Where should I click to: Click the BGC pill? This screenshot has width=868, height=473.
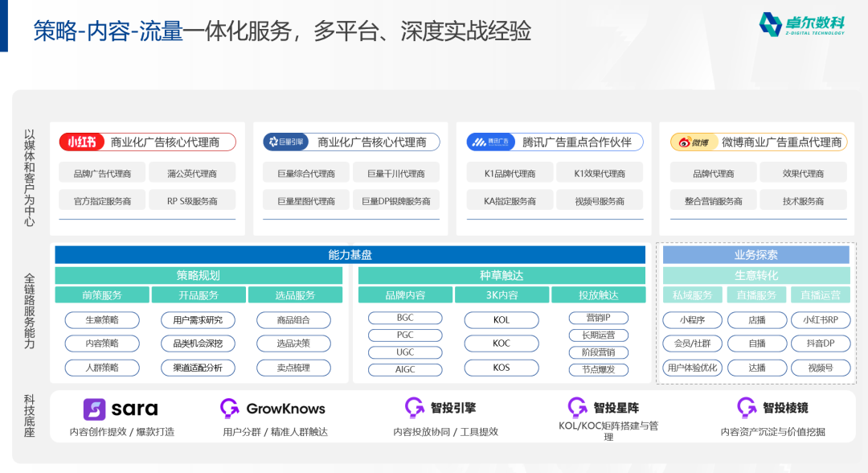click(x=405, y=318)
